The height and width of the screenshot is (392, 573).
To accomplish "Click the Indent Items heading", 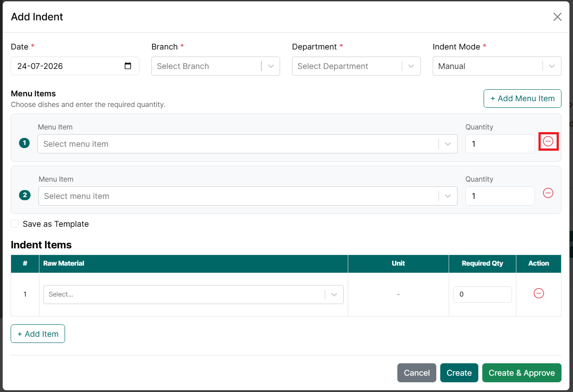I will coord(41,245).
